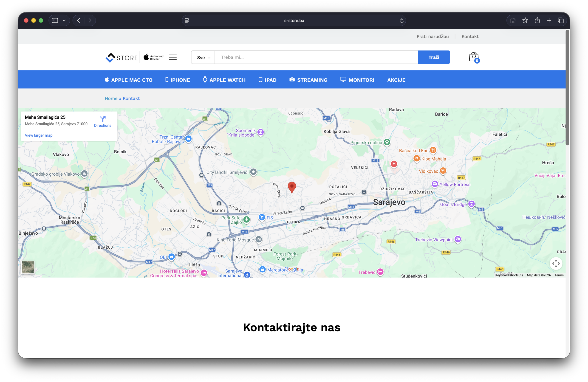Viewport: 588px width, 382px height.
Task: Reload the page with refresh icon
Action: (401, 20)
